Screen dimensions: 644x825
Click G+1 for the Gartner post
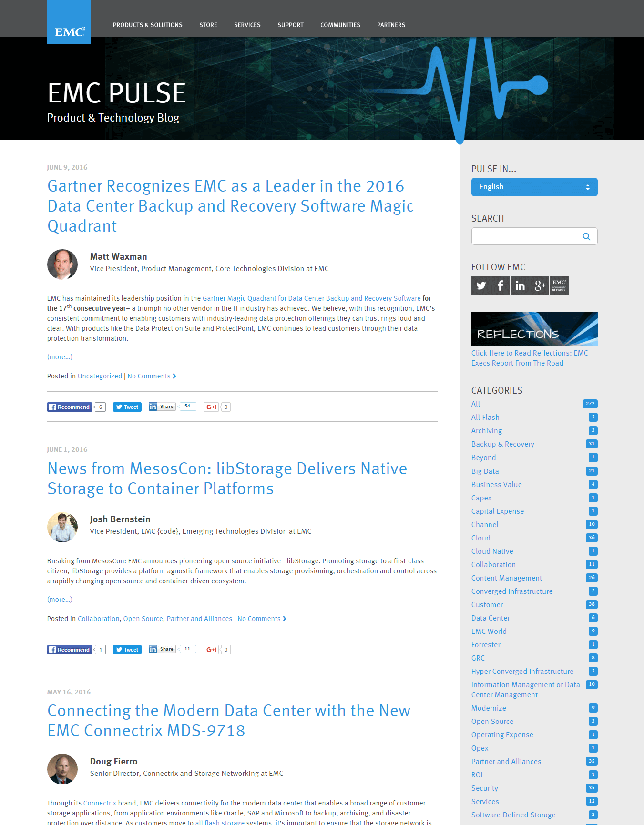pos(211,407)
